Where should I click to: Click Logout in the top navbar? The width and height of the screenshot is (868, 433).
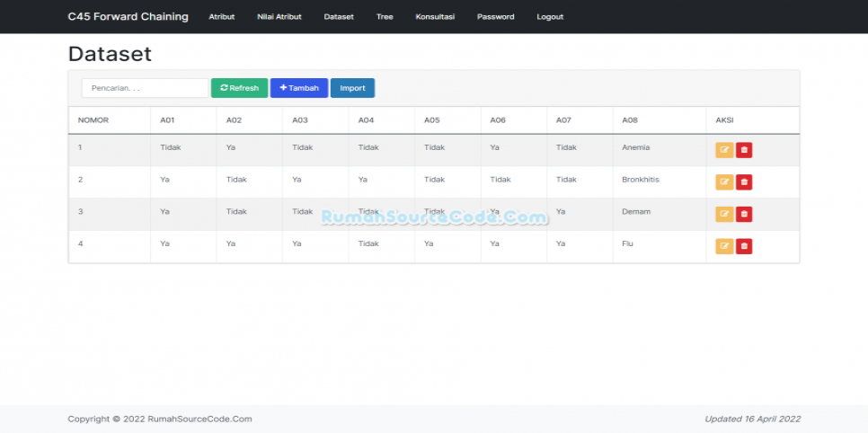pyautogui.click(x=550, y=17)
